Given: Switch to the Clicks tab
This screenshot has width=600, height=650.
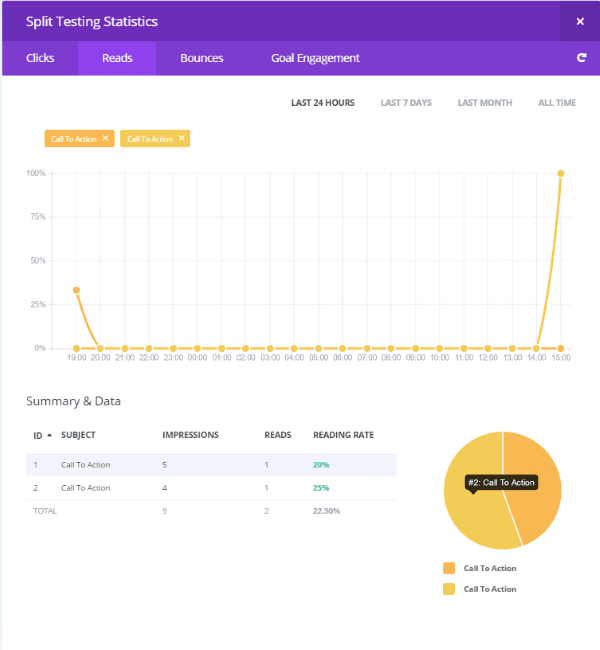Looking at the screenshot, I should [x=40, y=58].
